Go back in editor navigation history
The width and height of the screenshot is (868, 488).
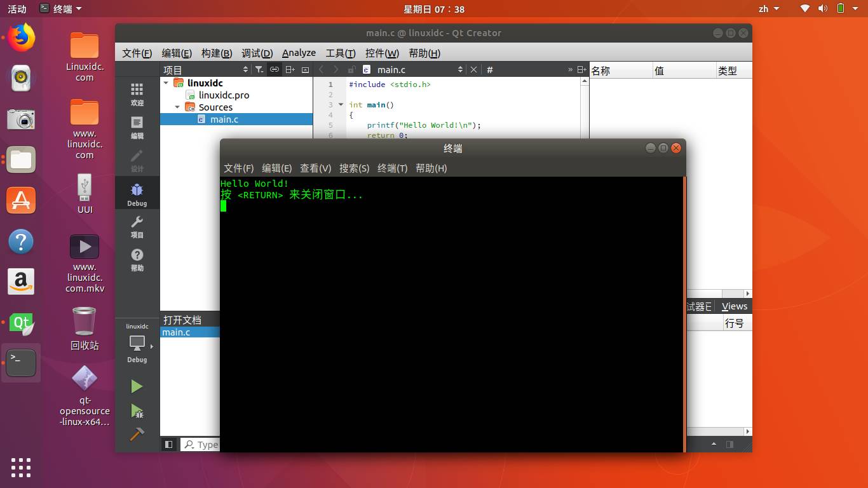(x=322, y=69)
